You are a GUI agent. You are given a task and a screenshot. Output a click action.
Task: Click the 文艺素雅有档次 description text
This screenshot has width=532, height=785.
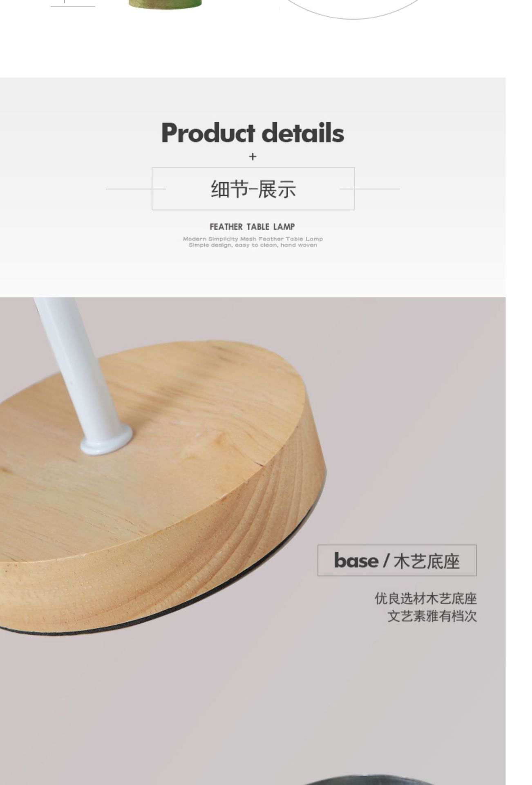pos(432,616)
